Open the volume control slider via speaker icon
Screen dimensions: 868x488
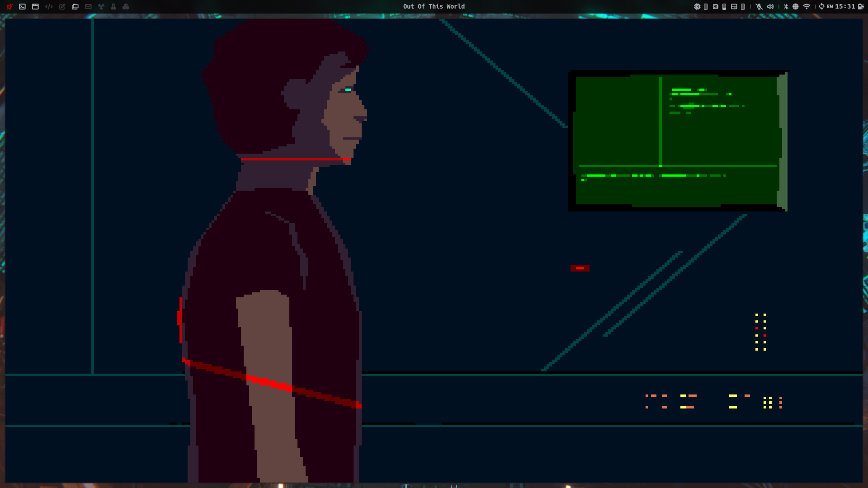(770, 6)
